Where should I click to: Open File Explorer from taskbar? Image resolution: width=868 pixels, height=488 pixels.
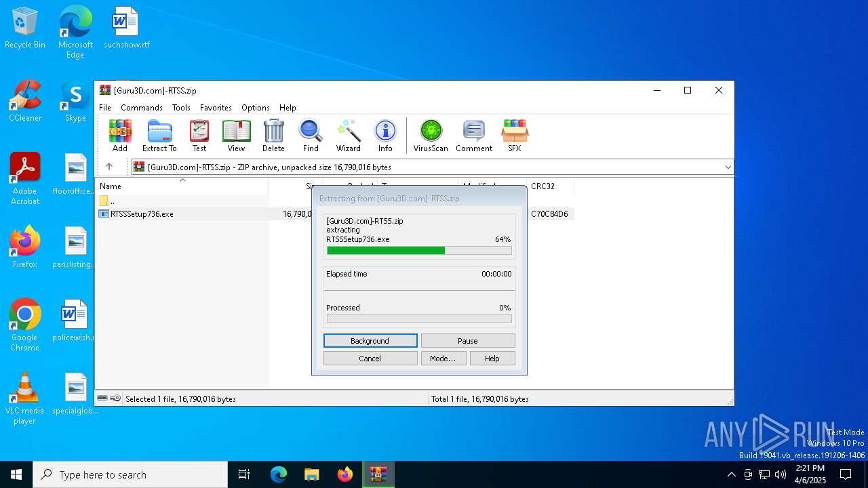coord(312,474)
